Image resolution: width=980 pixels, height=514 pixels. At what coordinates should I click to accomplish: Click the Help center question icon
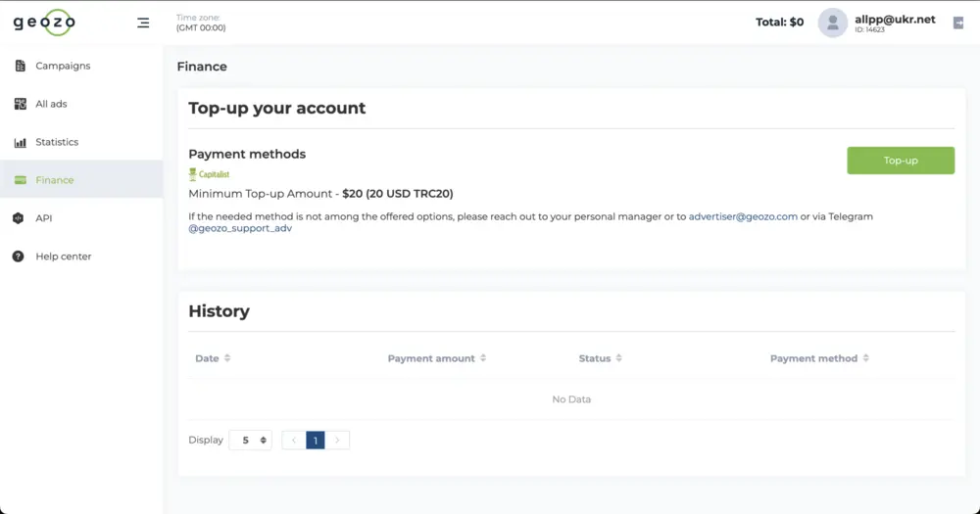[18, 257]
